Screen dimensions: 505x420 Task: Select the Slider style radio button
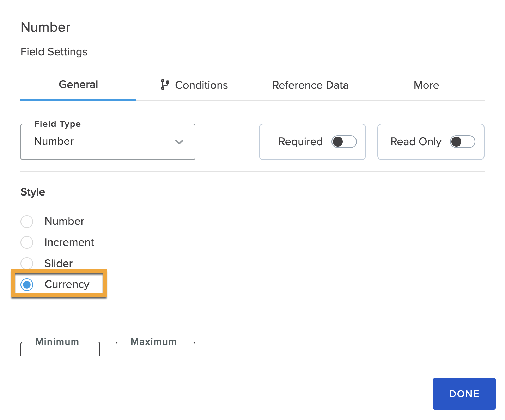click(x=27, y=263)
